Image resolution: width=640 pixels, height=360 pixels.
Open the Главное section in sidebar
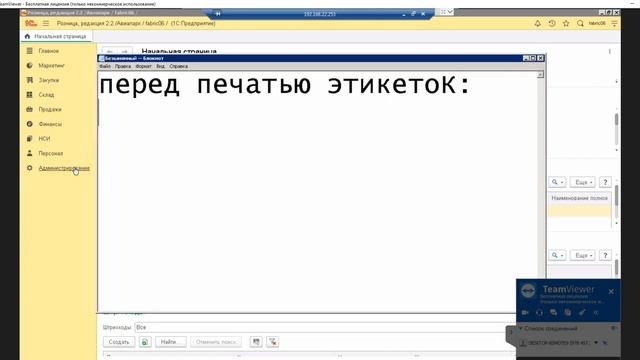tap(49, 51)
